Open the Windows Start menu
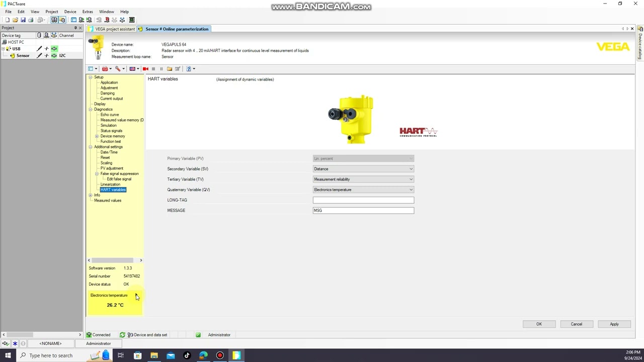 [x=8, y=355]
